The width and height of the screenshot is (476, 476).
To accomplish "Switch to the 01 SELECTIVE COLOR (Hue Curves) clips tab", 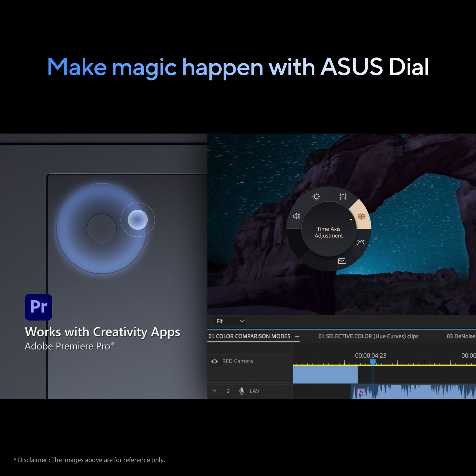I will (368, 336).
